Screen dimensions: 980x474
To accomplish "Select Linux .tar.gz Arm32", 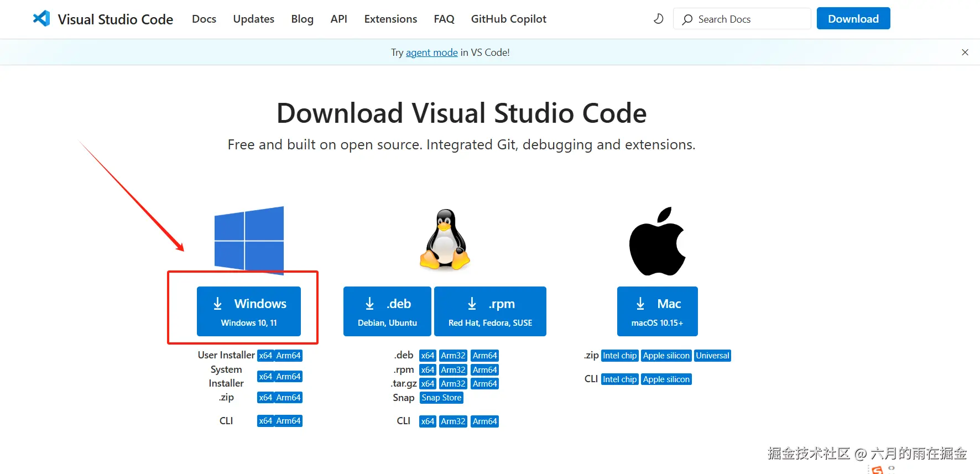I will tap(453, 384).
